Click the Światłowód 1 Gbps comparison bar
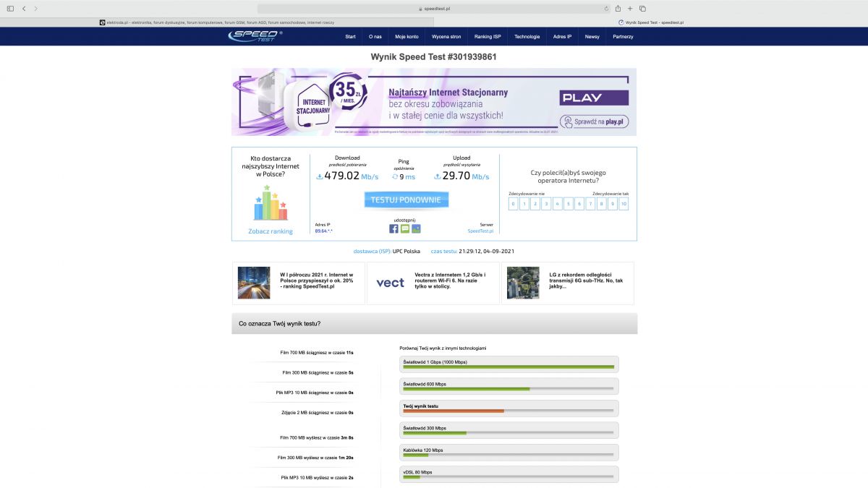The width and height of the screenshot is (868, 488). click(509, 364)
